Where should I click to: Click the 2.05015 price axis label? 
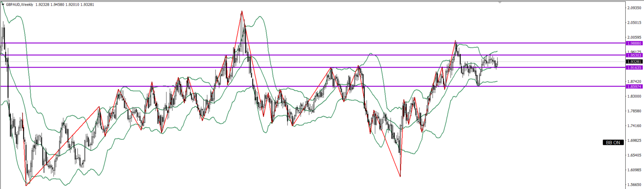coord(634,23)
